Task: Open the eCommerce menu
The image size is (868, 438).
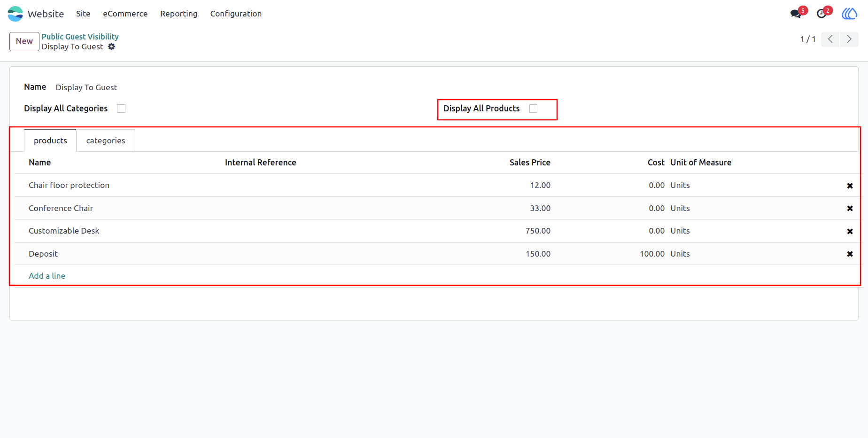Action: [125, 14]
